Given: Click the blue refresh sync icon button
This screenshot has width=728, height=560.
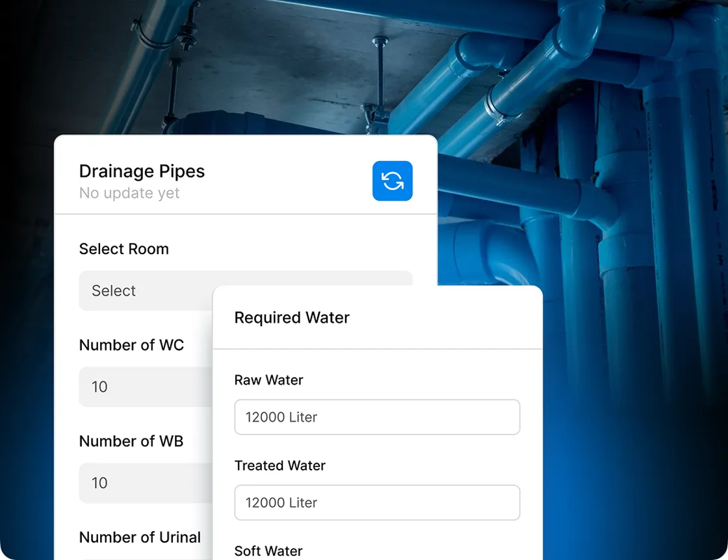Looking at the screenshot, I should 393,181.
